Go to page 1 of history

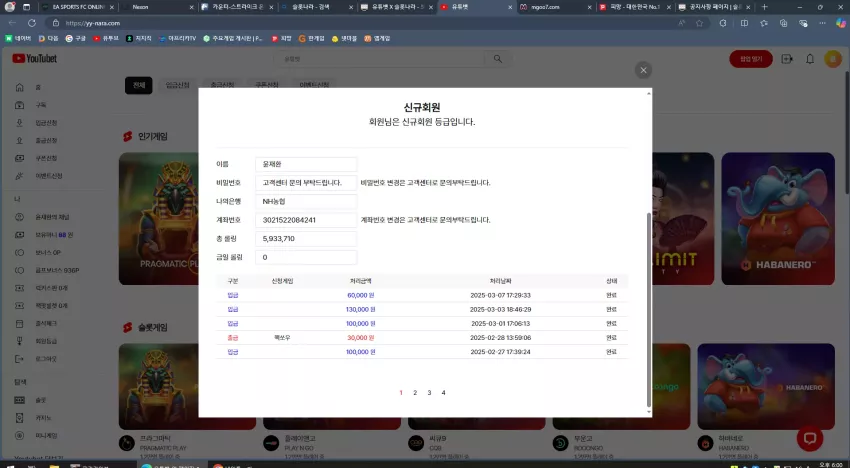(401, 393)
